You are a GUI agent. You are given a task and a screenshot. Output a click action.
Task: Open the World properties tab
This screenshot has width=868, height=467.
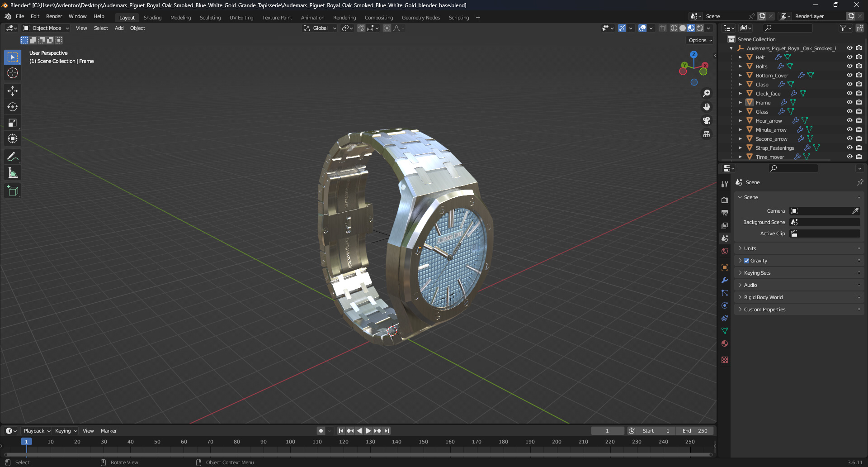pos(725,251)
